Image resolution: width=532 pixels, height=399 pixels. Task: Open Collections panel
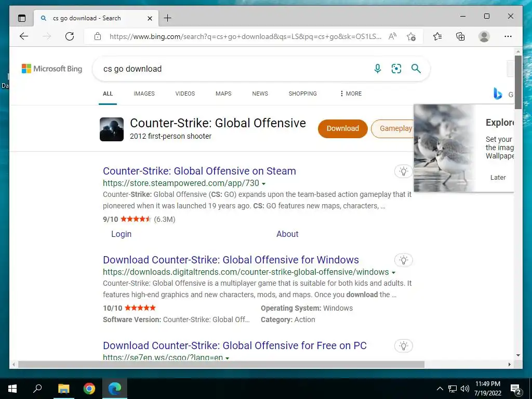(x=460, y=36)
